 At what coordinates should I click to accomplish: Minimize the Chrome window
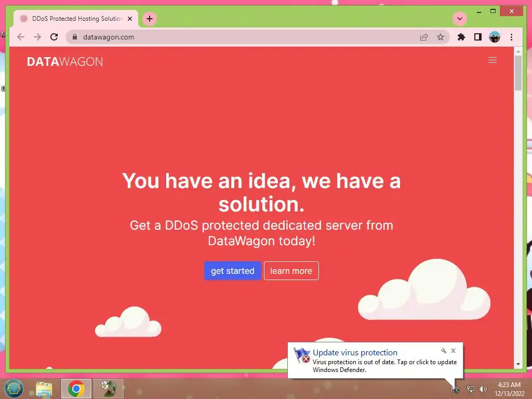[x=478, y=11]
